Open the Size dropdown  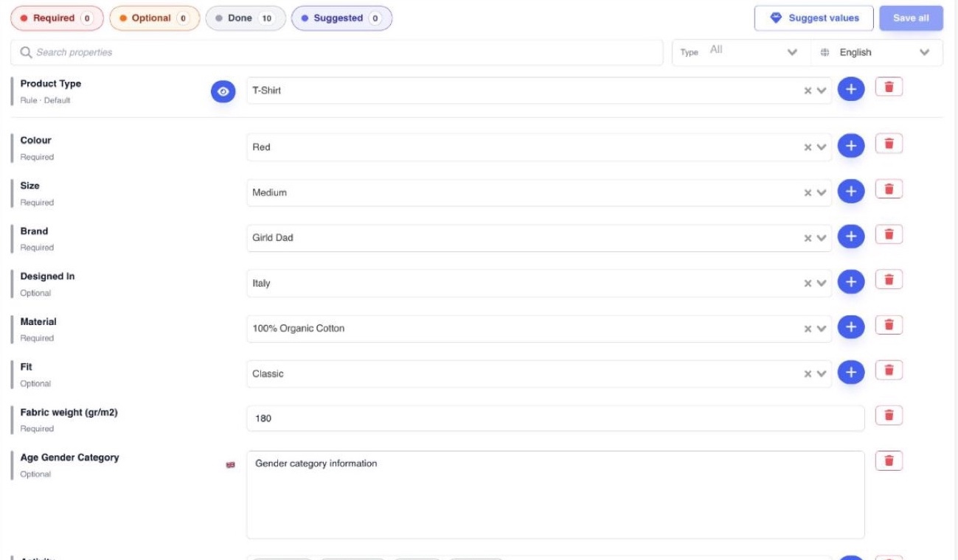click(x=822, y=193)
